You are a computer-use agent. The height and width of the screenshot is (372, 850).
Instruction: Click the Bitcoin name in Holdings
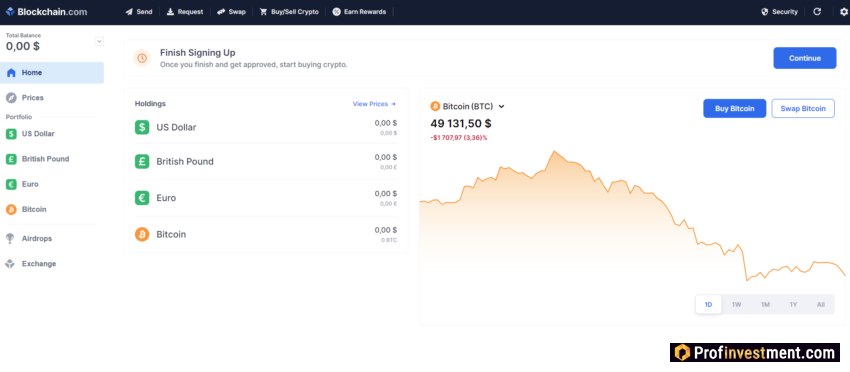click(171, 234)
